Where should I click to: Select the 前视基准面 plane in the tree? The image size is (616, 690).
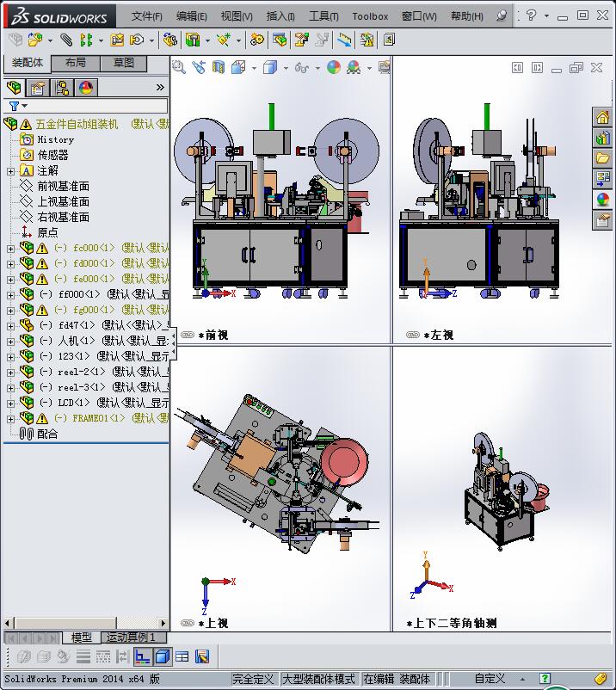pyautogui.click(x=64, y=186)
